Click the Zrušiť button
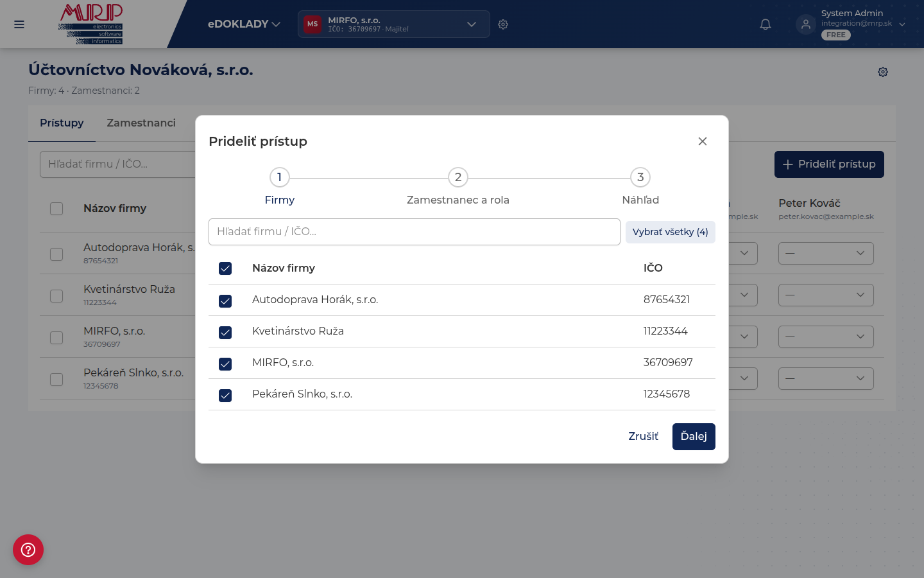The height and width of the screenshot is (578, 924). click(x=643, y=437)
